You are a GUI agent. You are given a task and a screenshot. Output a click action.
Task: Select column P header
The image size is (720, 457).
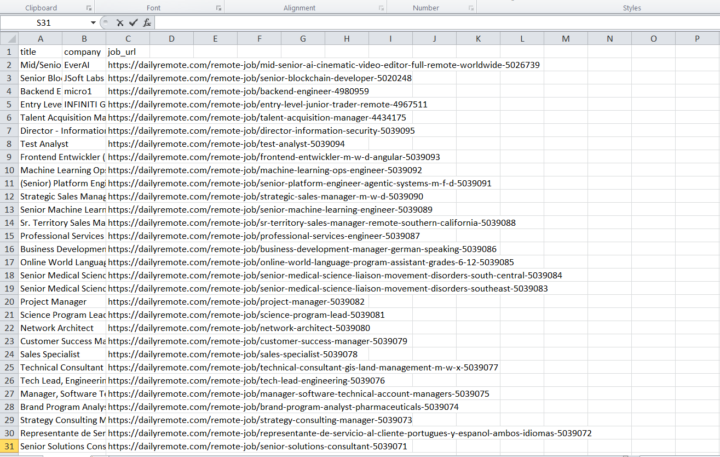697,39
